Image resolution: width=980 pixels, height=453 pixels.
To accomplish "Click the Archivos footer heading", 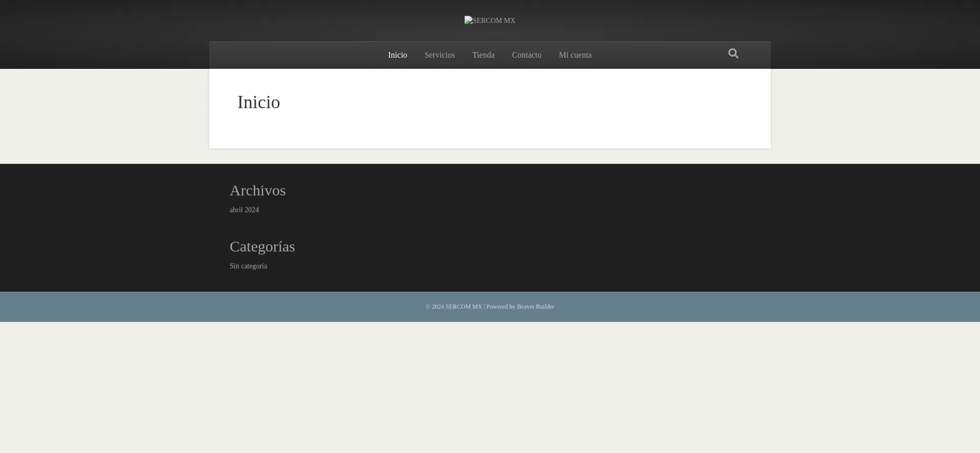I will (x=258, y=190).
